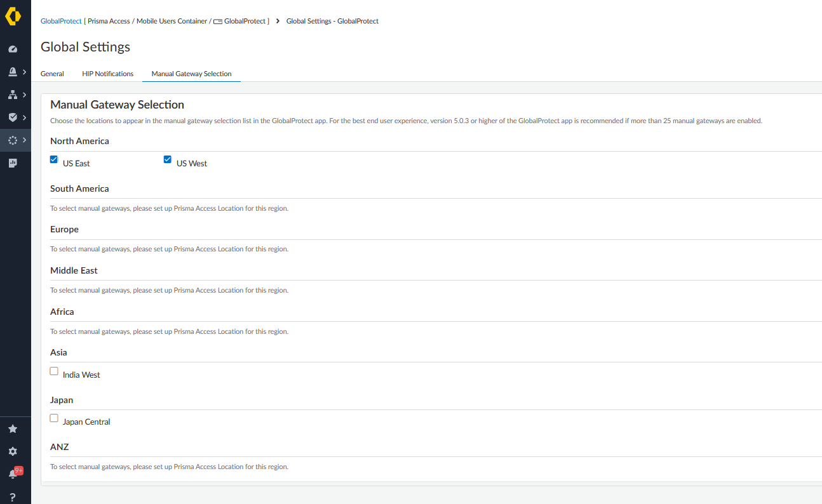Click the help question mark icon

tap(13, 497)
